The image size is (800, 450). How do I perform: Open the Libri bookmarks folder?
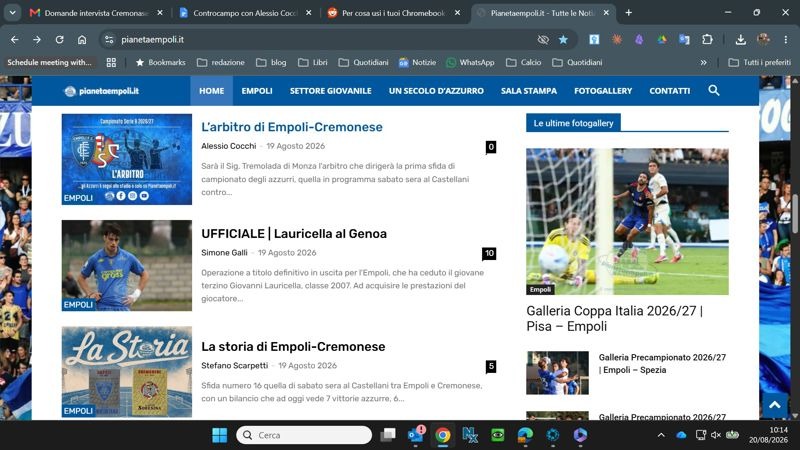click(x=313, y=62)
